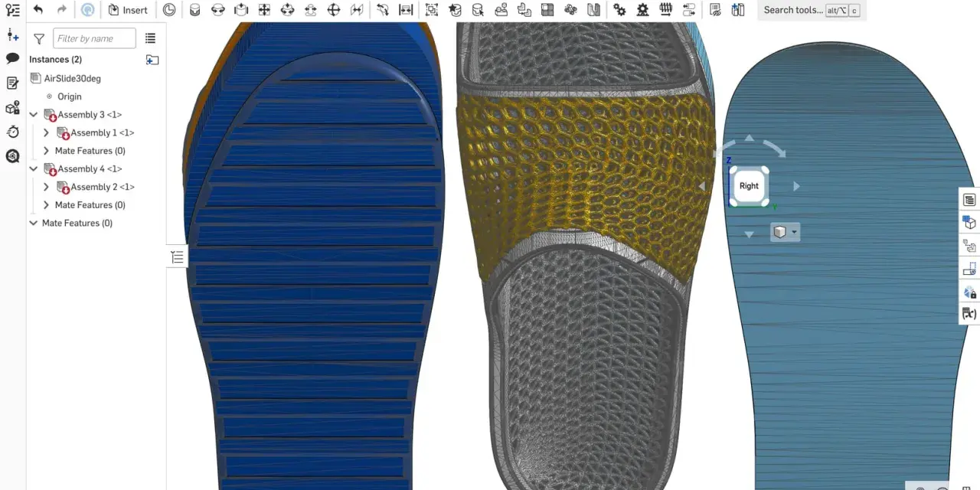Select the Slider mate tool
Screen dimensions: 980x490
point(241,10)
